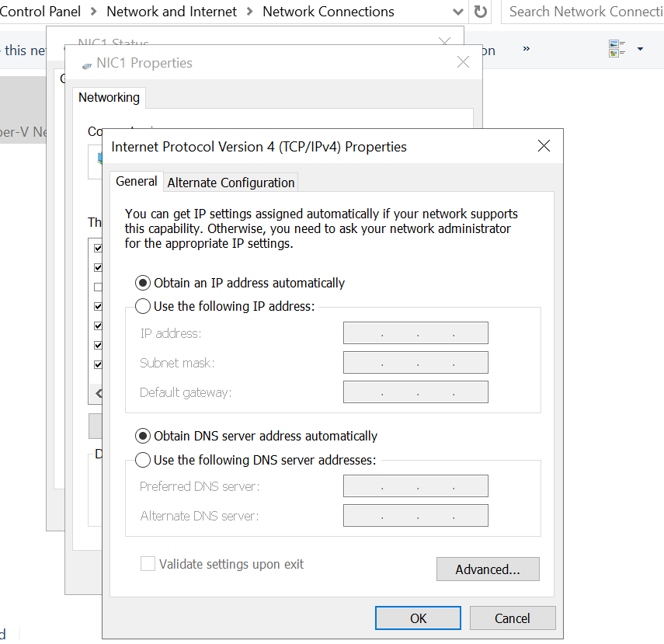
Task: Expand hidden toolbar commands with double-arrow
Action: (527, 49)
